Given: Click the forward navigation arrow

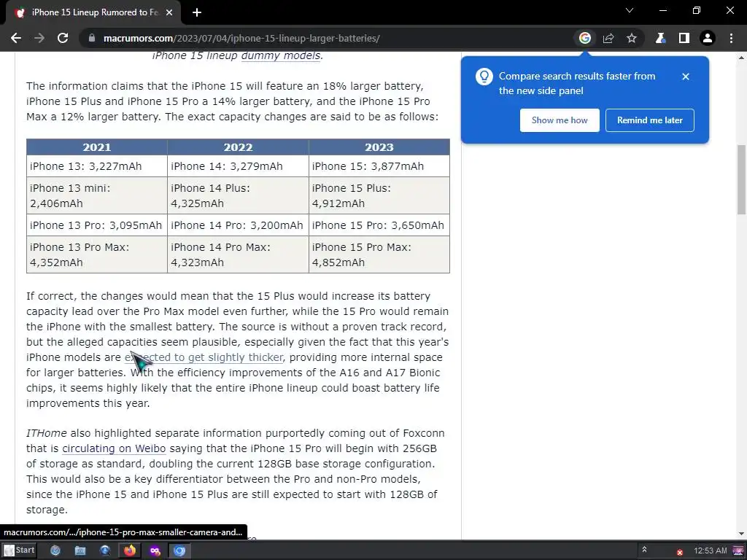Looking at the screenshot, I should (39, 38).
